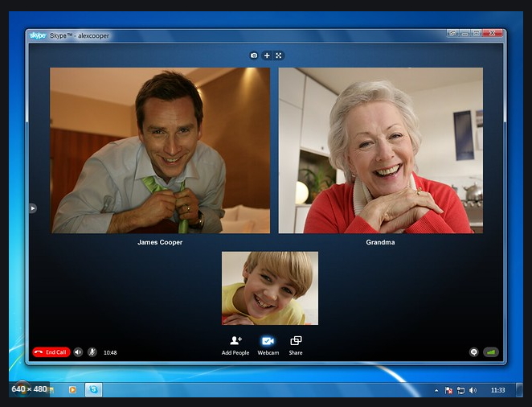
Task: Select Grandma's video feed
Action: [381, 150]
